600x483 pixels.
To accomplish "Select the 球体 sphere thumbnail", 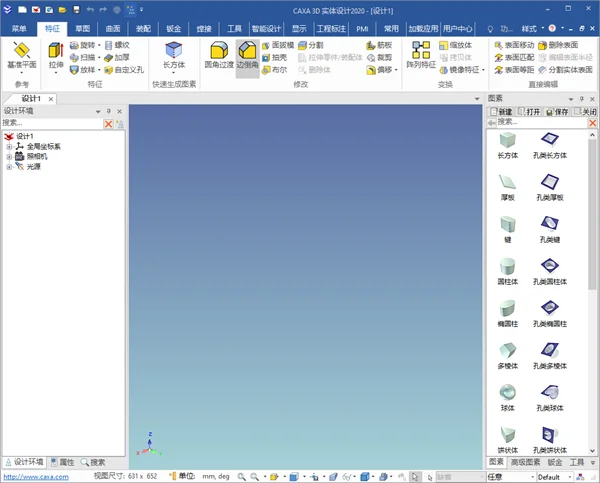I will 508,398.
